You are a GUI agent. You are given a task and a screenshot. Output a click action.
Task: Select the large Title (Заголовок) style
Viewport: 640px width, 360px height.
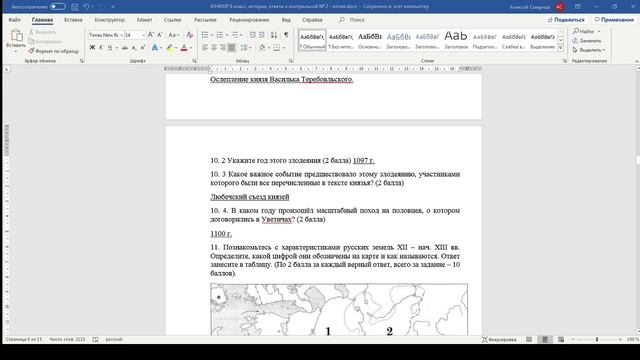click(456, 40)
